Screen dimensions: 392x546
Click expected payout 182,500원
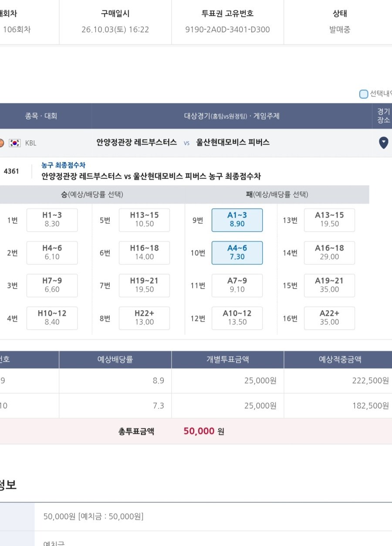tap(370, 406)
